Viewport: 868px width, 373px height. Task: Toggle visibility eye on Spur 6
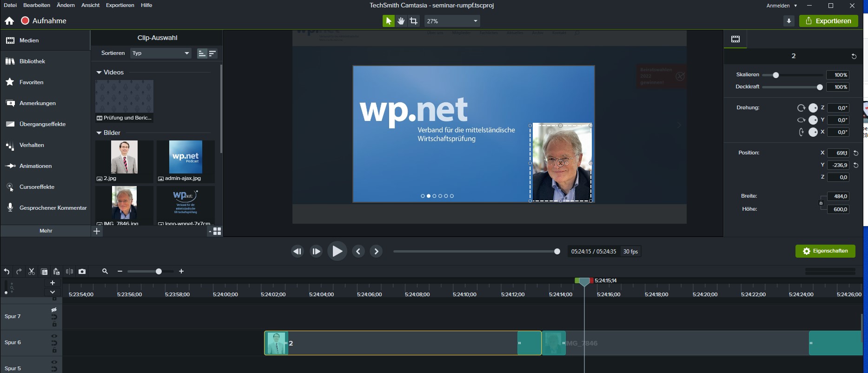coord(54,336)
